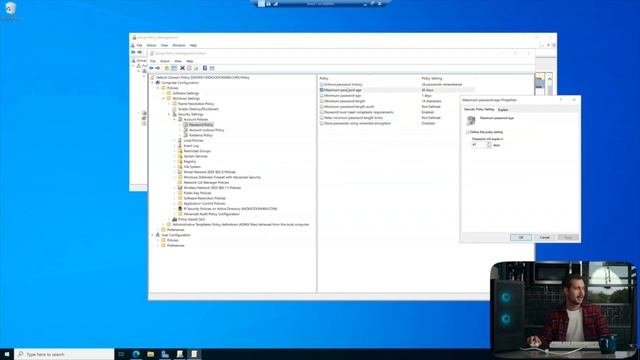640x360 pixels.
Task: Toggle Show/Hide Console Tree toolbar icon
Action: pyautogui.click(x=174, y=68)
